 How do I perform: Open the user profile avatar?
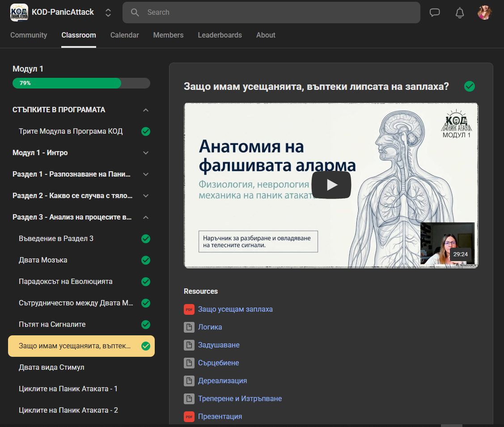tap(485, 13)
